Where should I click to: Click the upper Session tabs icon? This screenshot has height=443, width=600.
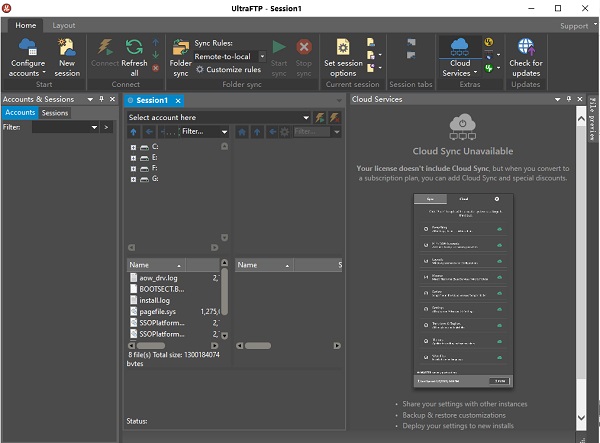click(x=411, y=42)
